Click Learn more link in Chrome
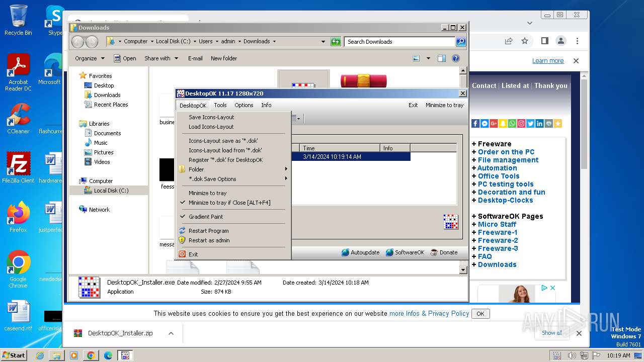Viewport: 644px width, 362px height. coord(548,61)
